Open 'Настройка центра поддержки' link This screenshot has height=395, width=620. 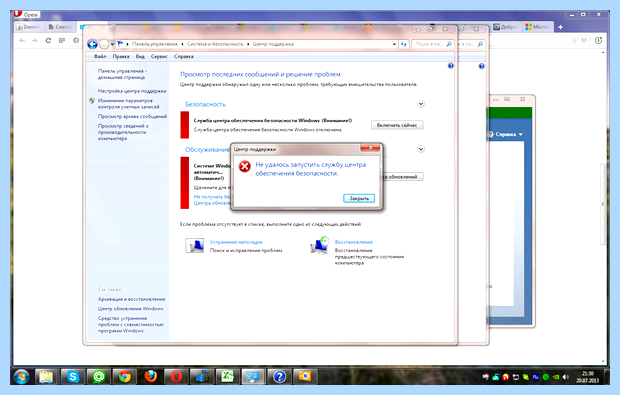pos(132,91)
